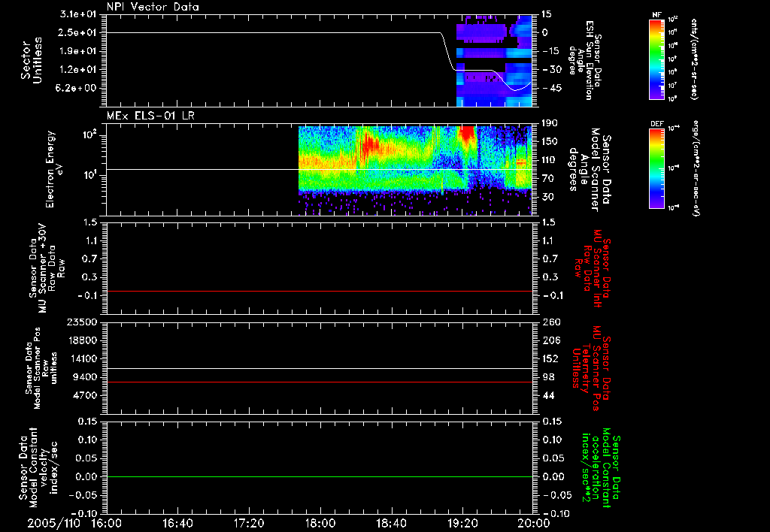
Task: Click the 18800 scanner position axis value
Action: click(81, 340)
